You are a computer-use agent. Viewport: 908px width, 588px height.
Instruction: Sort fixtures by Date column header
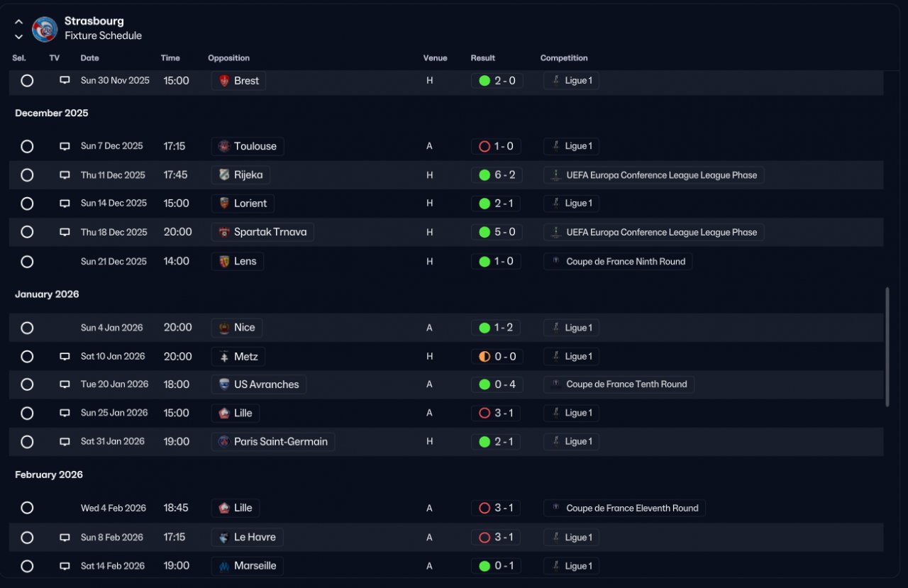point(90,58)
